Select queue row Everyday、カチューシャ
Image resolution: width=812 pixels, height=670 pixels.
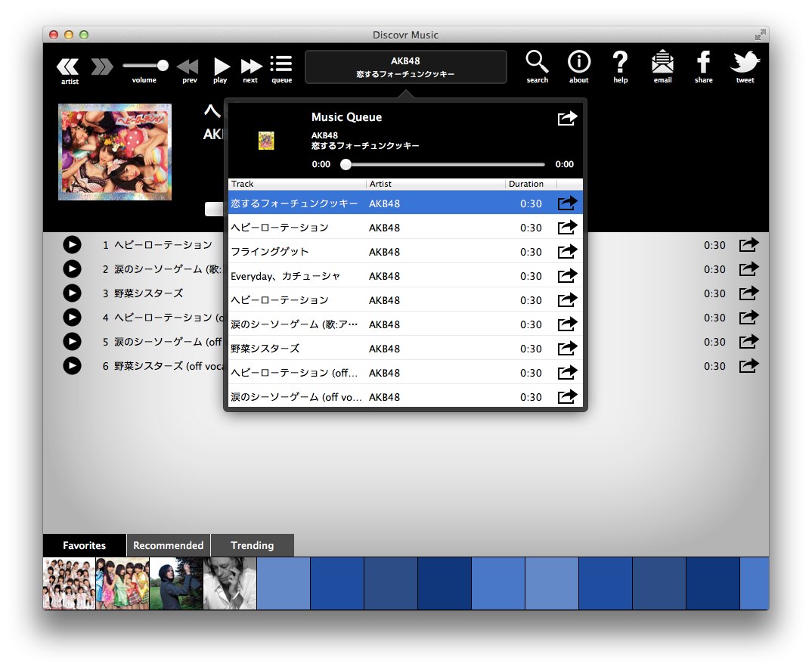tap(405, 276)
